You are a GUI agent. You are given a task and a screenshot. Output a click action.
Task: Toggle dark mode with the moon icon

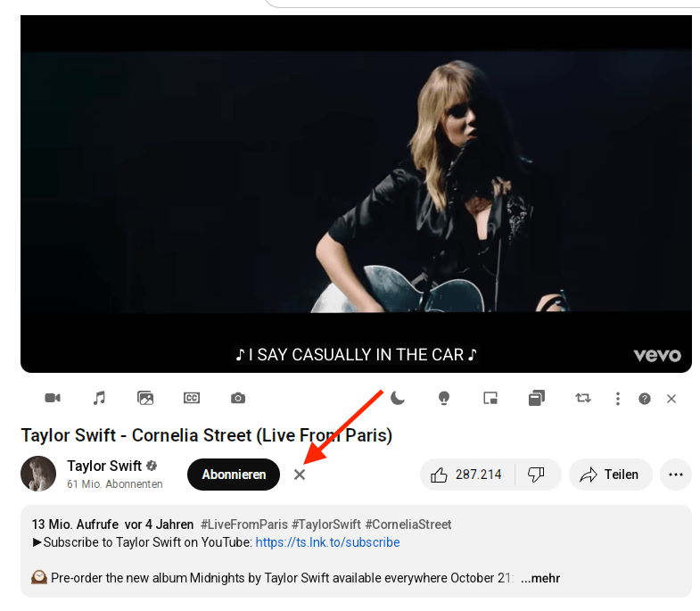coord(398,398)
